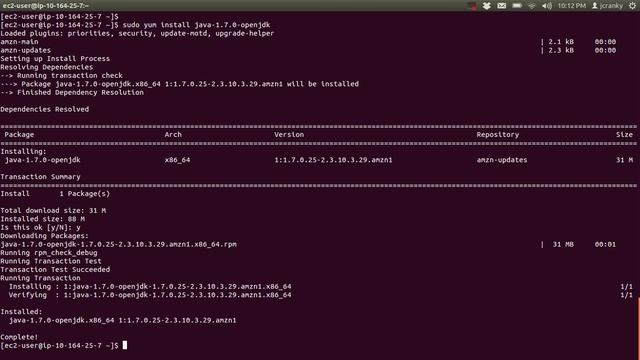Viewport: 640px width, 360px height.
Task: Open the jcranky user menu
Action: click(x=607, y=6)
